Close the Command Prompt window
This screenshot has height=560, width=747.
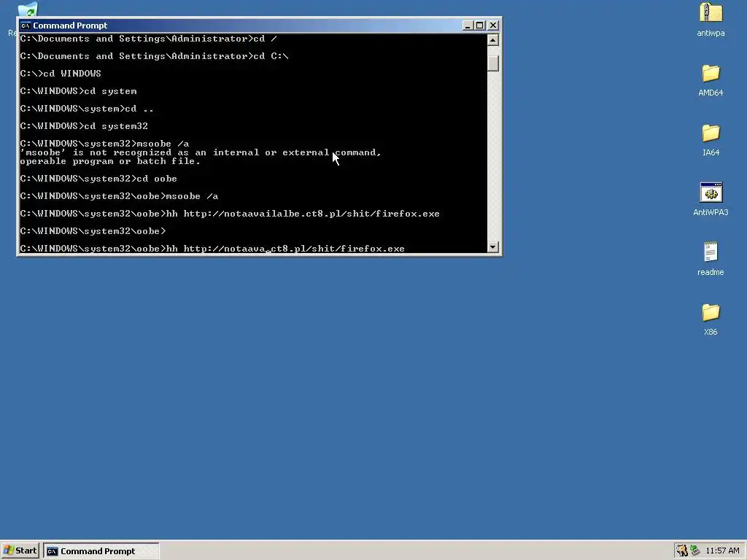493,26
